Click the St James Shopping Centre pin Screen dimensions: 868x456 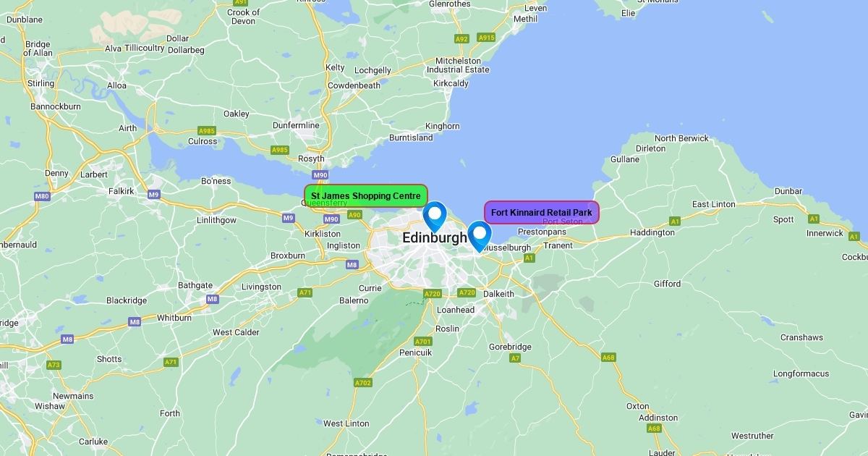click(435, 216)
